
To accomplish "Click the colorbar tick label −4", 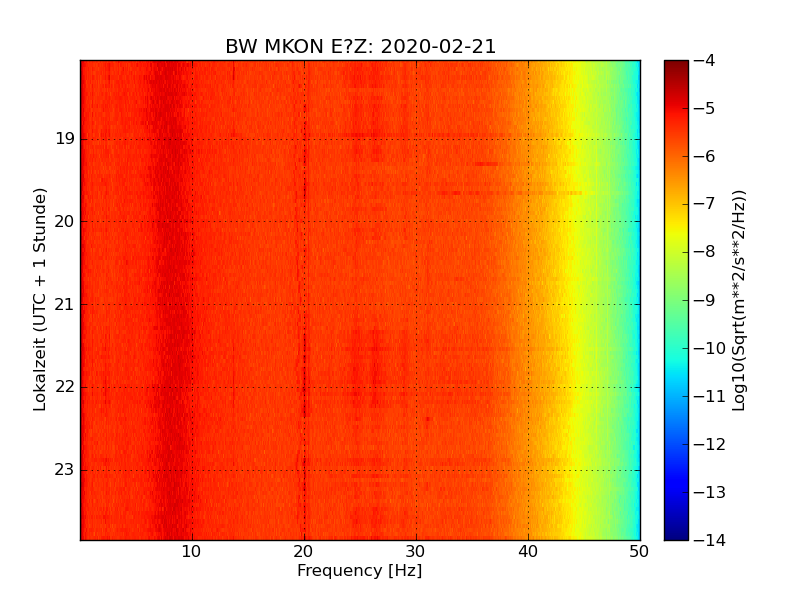I will pos(705,61).
